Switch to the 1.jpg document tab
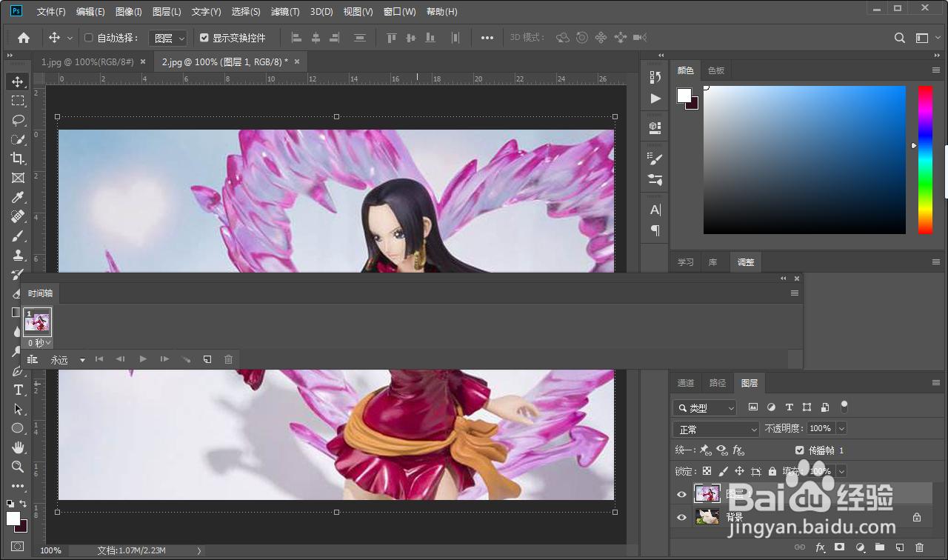The image size is (948, 560). 87,62
